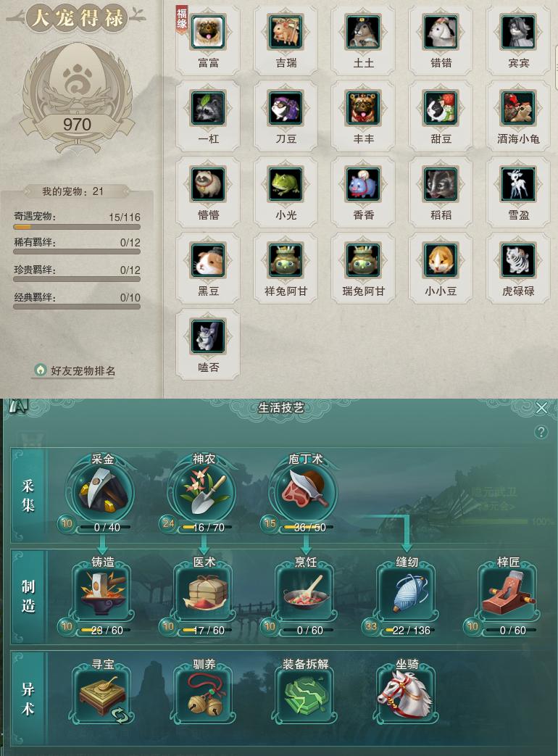Screen dimensions: 558x756
Task: Select the 虎碌碌 tiger pet thumbnail
Action: (x=518, y=260)
